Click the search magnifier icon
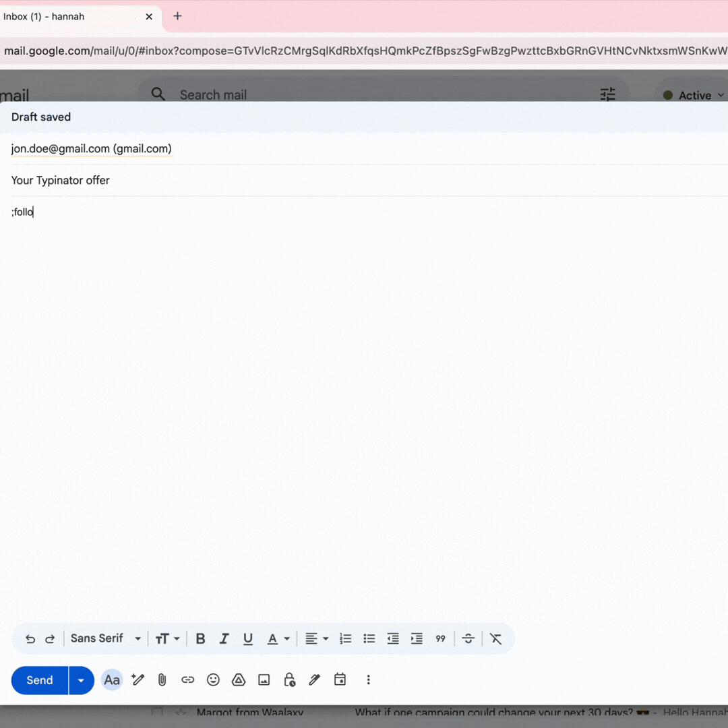Image resolution: width=728 pixels, height=728 pixels. click(x=158, y=94)
